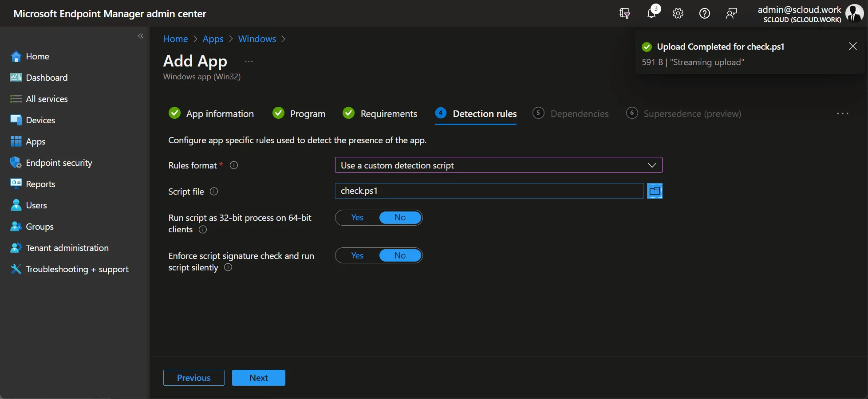
Task: Show info tooltip for Rules format
Action: (234, 165)
